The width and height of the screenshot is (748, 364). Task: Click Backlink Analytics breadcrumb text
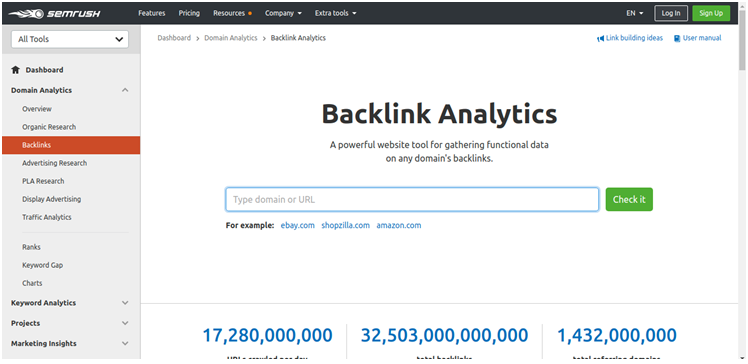pyautogui.click(x=298, y=38)
